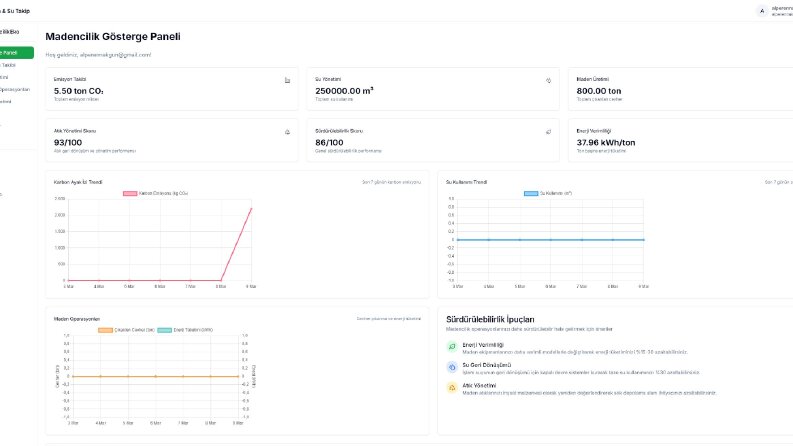This screenshot has width=793, height=446.
Task: Click the Su Takip app title in header
Action: pos(15,11)
